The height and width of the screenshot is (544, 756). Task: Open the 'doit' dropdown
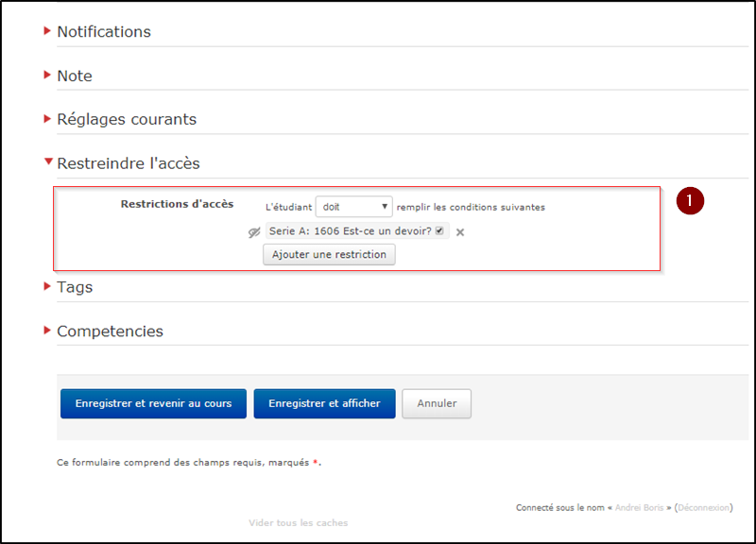coord(353,207)
